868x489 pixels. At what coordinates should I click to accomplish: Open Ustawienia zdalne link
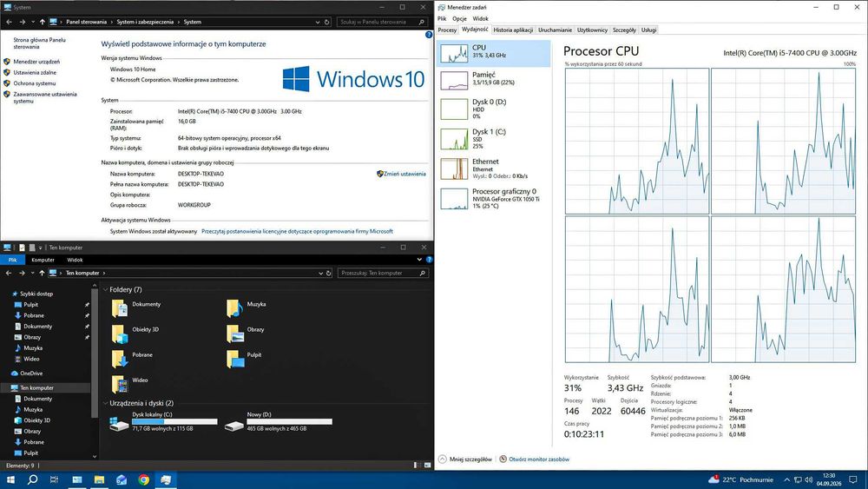tap(35, 73)
